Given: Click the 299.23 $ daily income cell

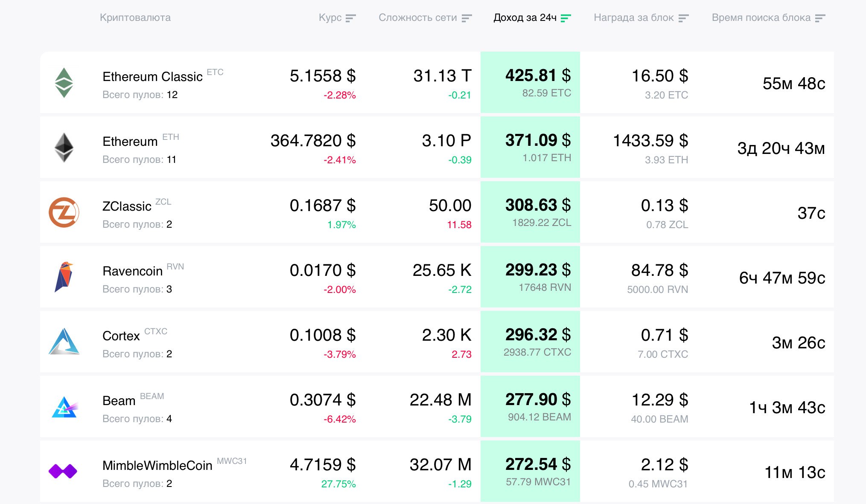Looking at the screenshot, I should [530, 277].
